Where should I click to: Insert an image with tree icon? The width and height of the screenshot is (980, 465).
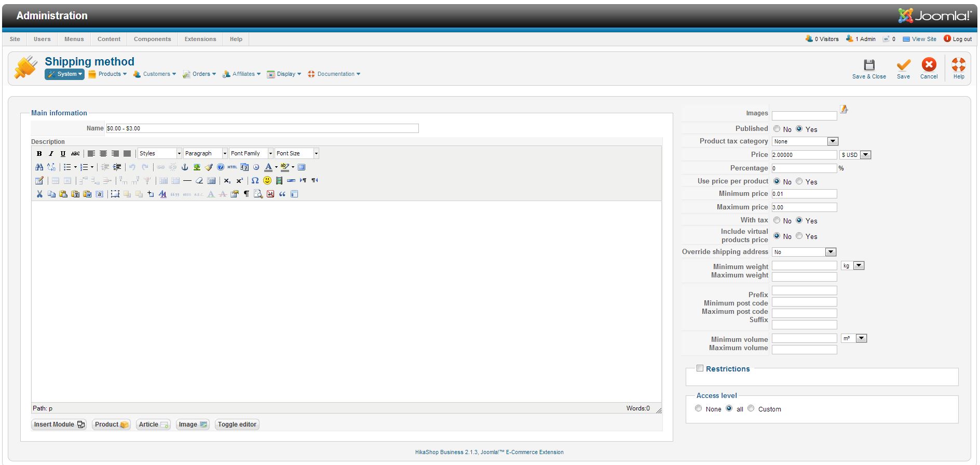point(197,167)
